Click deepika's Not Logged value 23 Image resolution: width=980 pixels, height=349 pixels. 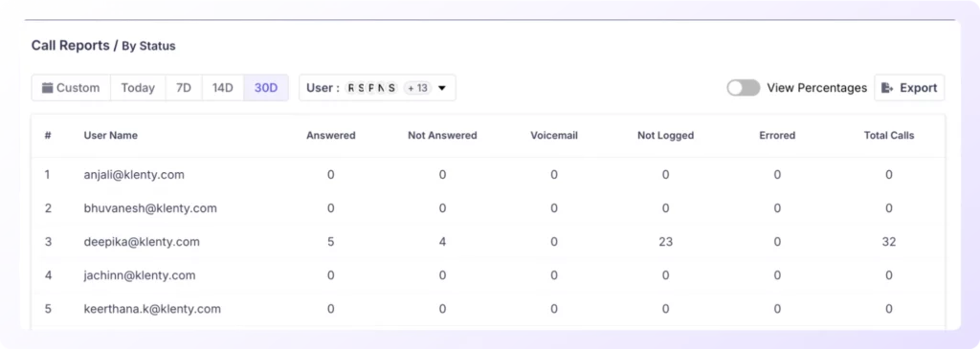click(666, 242)
